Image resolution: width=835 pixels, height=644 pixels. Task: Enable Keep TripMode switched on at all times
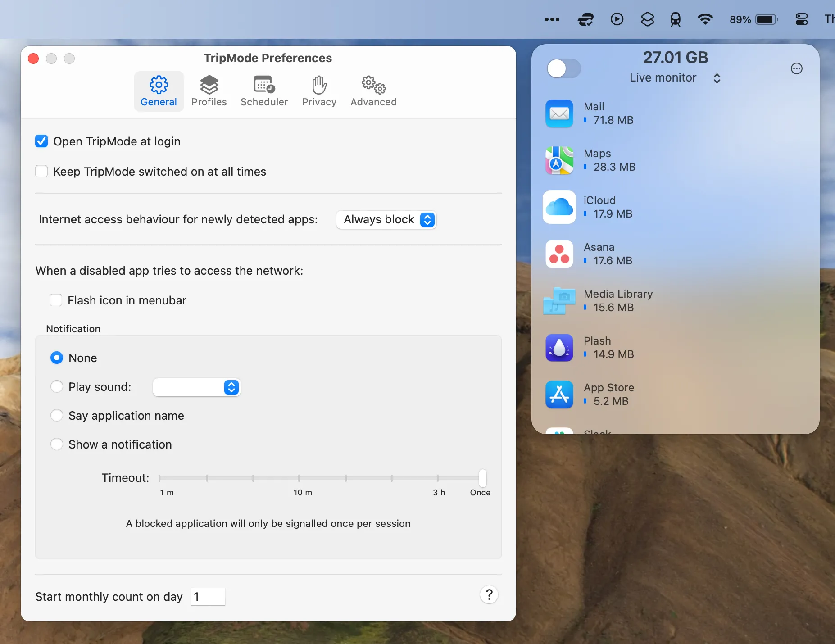41,171
